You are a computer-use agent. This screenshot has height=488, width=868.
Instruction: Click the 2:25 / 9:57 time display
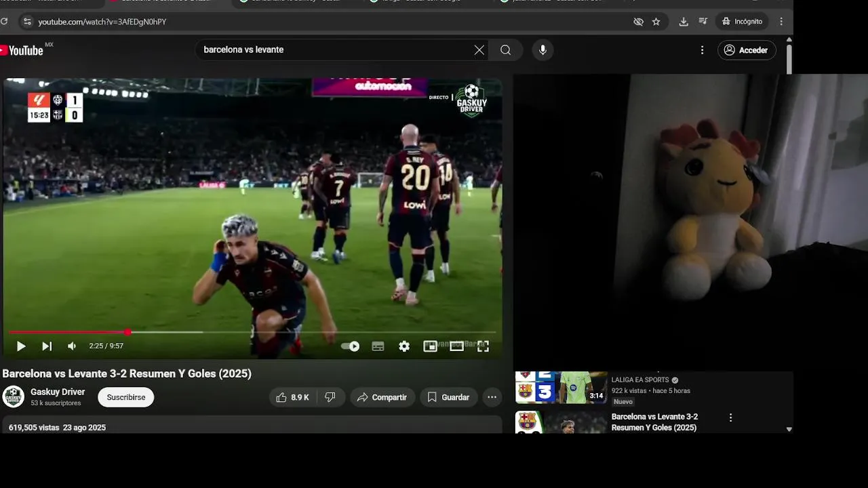pos(106,346)
